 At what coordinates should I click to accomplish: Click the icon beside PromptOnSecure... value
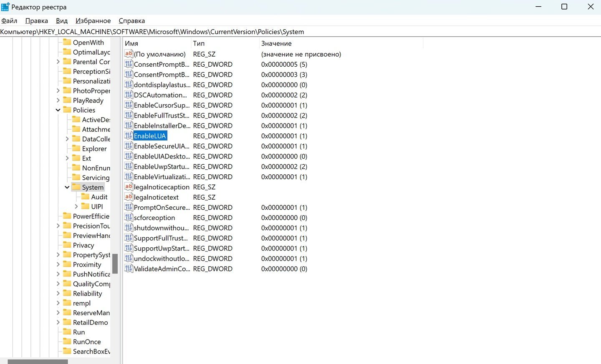(129, 207)
